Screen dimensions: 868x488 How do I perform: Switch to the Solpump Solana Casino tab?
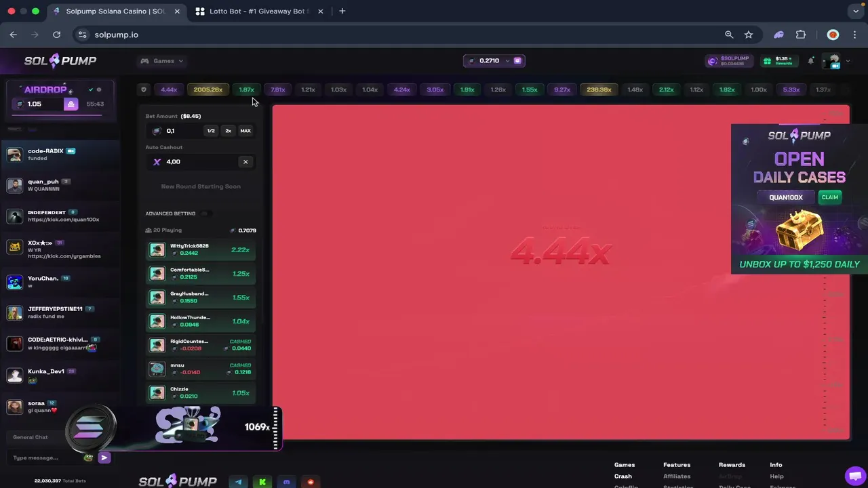[115, 12]
